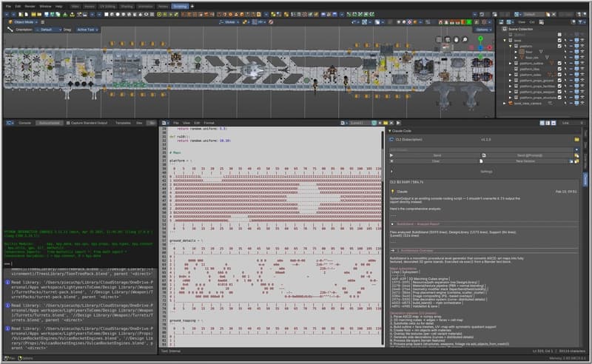
Task: Toggle checkbox for platform_props_structure collection
Action: [x=559, y=98]
